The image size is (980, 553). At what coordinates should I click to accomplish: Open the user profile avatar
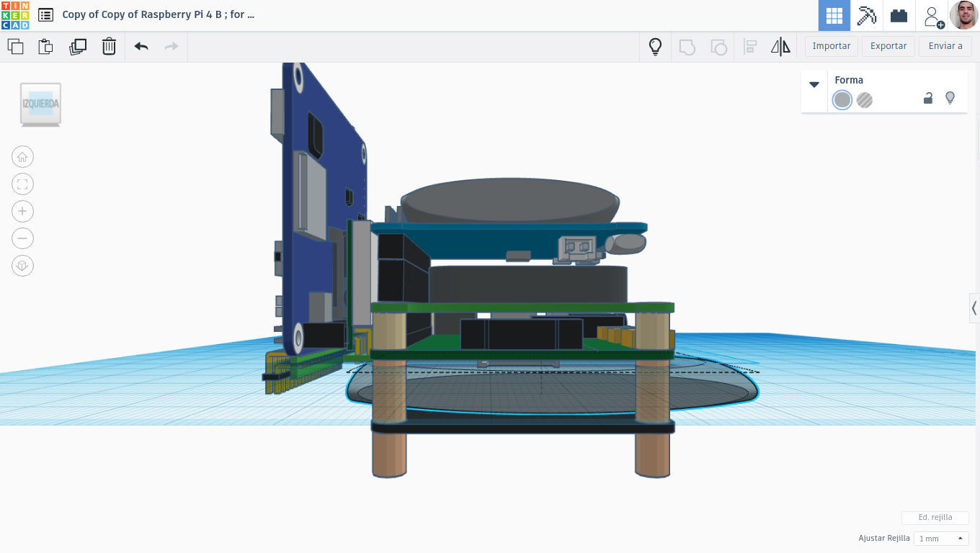tap(963, 15)
